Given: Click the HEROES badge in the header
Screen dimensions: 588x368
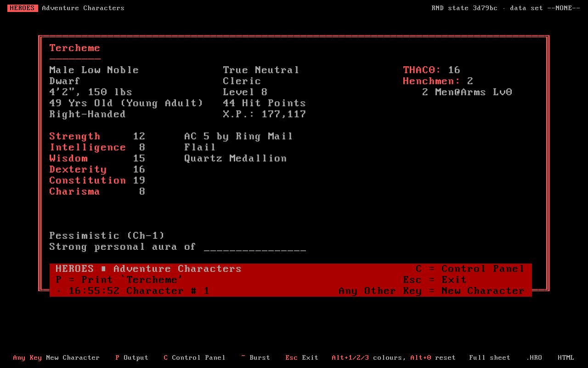Looking at the screenshot, I should coord(23,8).
